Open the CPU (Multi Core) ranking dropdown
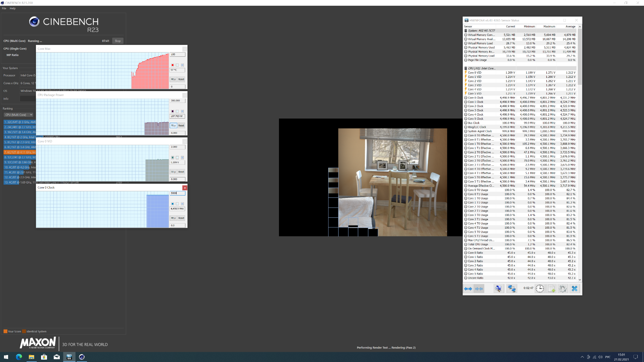 pyautogui.click(x=18, y=115)
